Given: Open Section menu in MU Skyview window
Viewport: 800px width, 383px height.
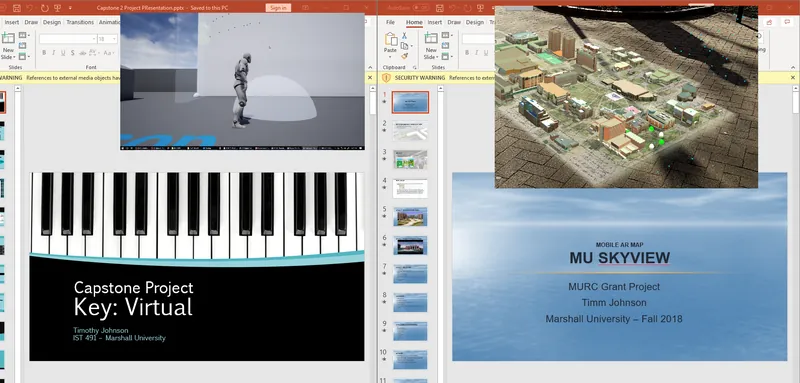Looking at the screenshot, I should pos(446,56).
